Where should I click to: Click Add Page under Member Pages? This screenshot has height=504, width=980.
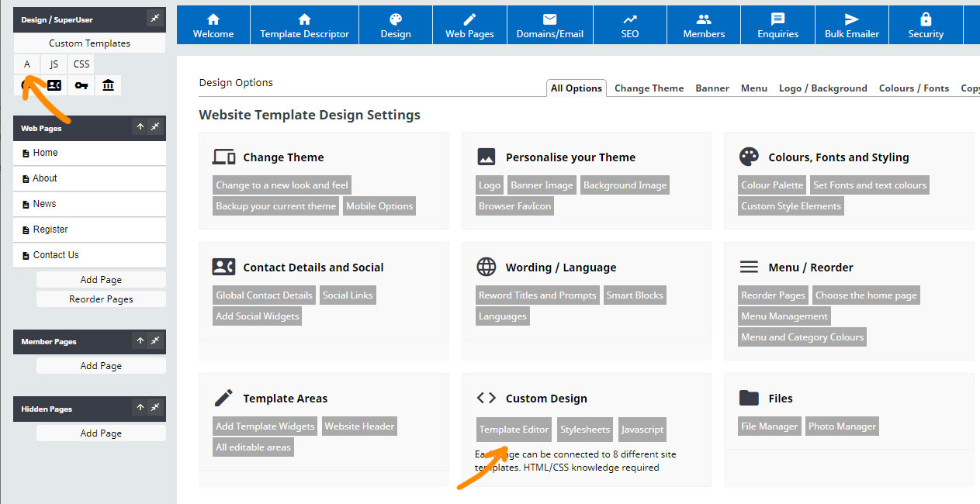[x=101, y=366]
